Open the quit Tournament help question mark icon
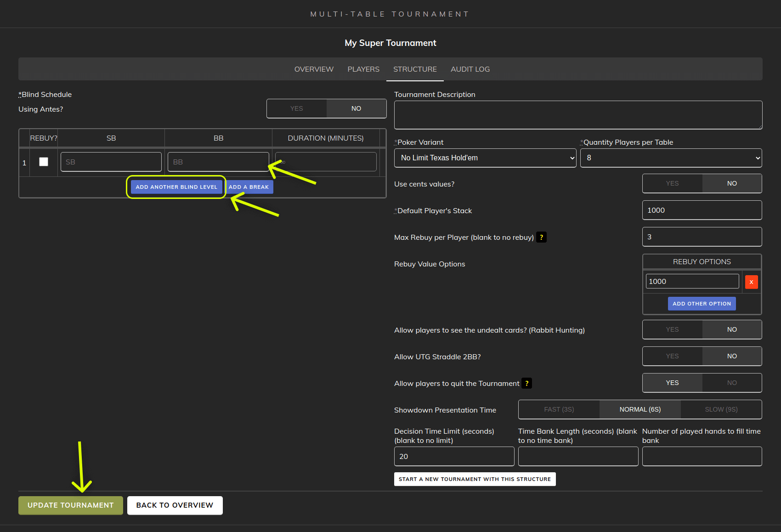Viewport: 781px width, 532px height. (526, 383)
